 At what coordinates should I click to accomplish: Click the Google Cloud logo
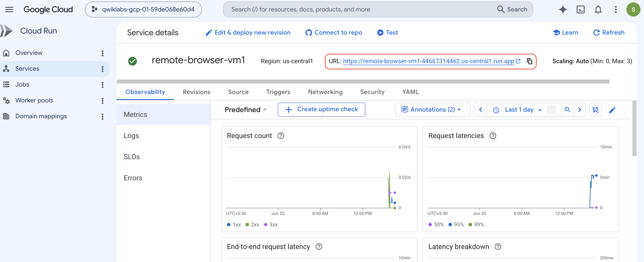point(48,9)
